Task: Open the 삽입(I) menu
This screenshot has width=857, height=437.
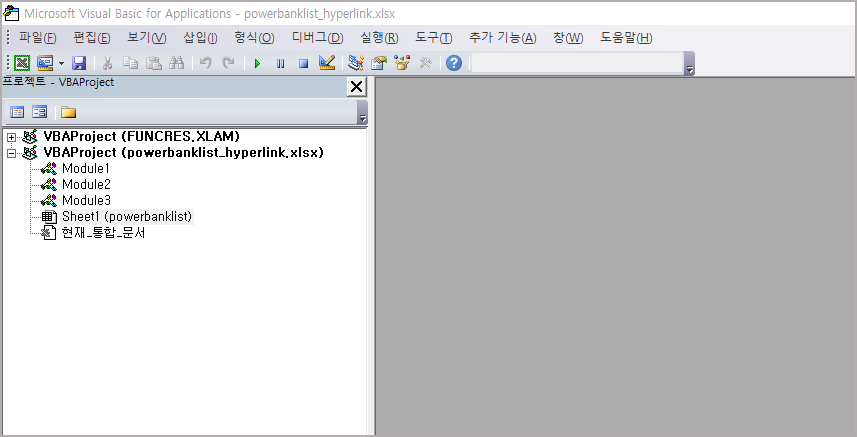Action: [200, 38]
